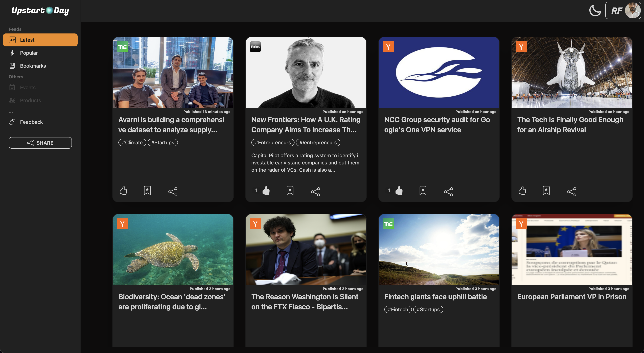Open The Tech Is Finally Good Enough title
Image resolution: width=644 pixels, height=353 pixels.
pos(570,125)
